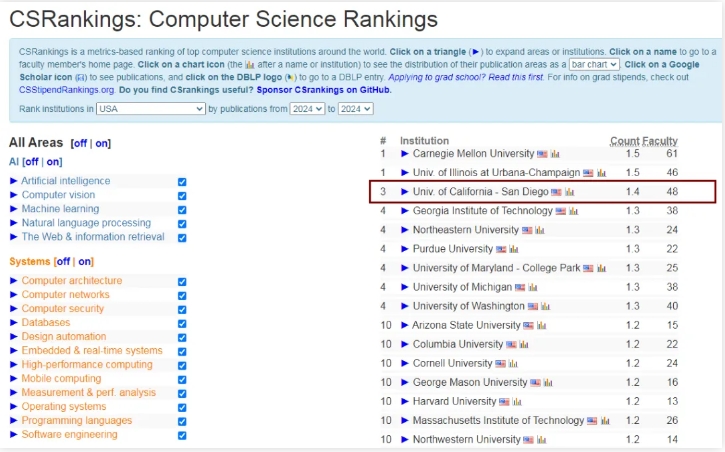Image resolution: width=725 pixels, height=452 pixels.
Task: Open the USA region dropdown
Action: (x=151, y=109)
